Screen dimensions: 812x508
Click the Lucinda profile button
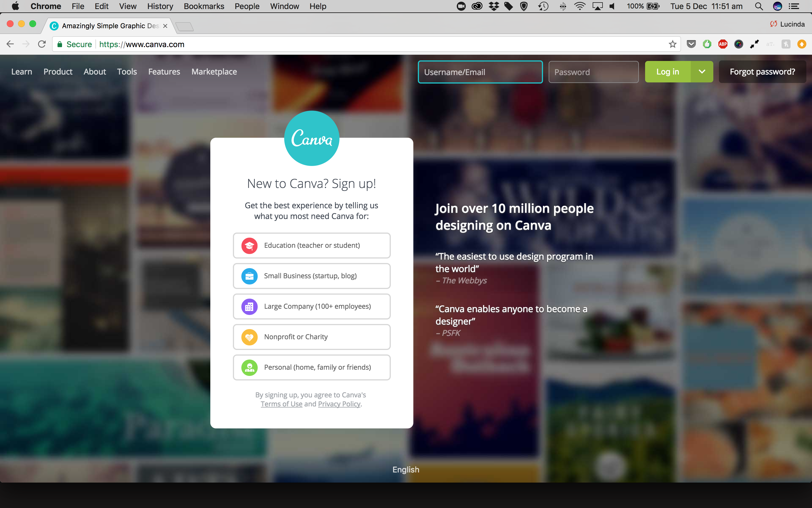point(787,24)
